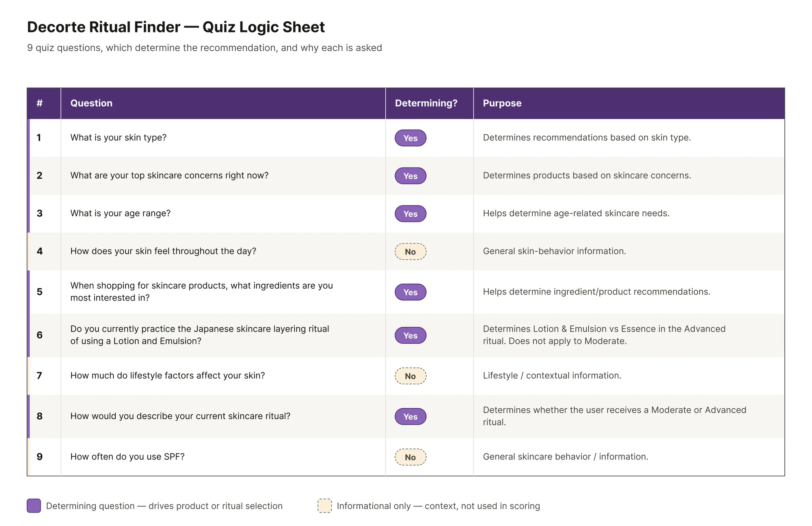The image size is (812, 526).
Task: Click the Japanese layering ritual question
Action: [x=200, y=335]
